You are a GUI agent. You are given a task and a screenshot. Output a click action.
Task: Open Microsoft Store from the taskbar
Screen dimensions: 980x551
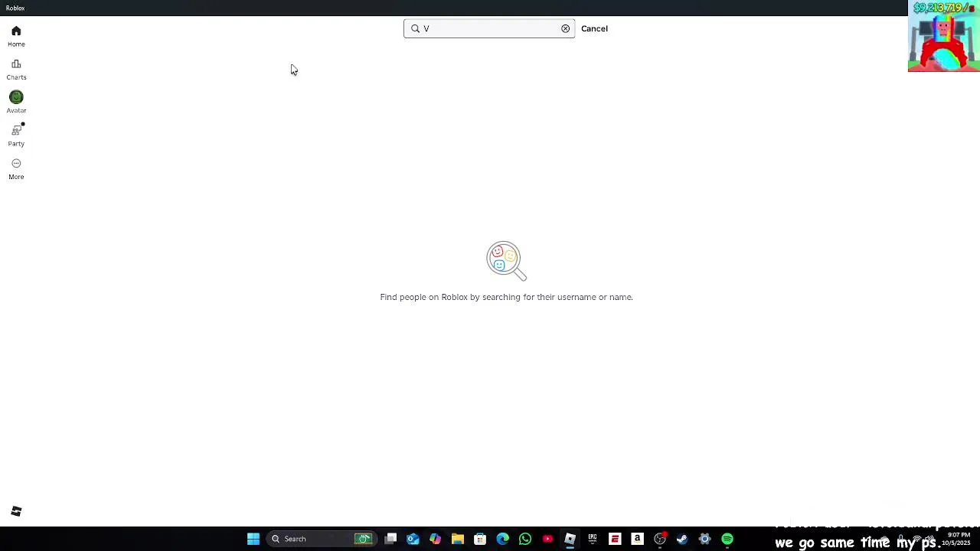click(x=480, y=539)
